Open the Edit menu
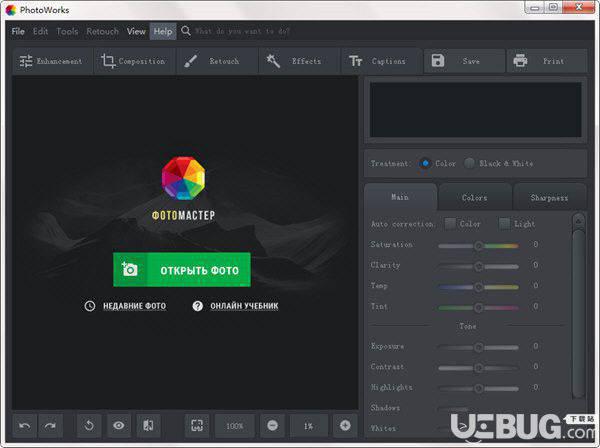This screenshot has width=600, height=448. pos(41,31)
